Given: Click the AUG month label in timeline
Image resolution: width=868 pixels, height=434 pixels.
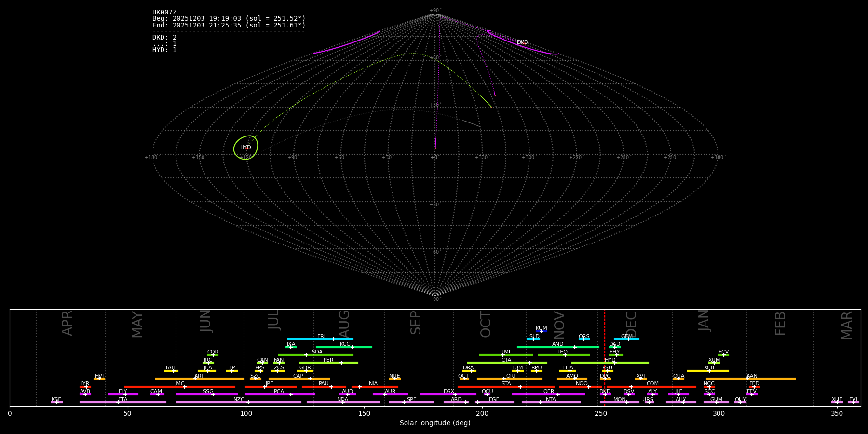Looking at the screenshot, I should 344,323.
